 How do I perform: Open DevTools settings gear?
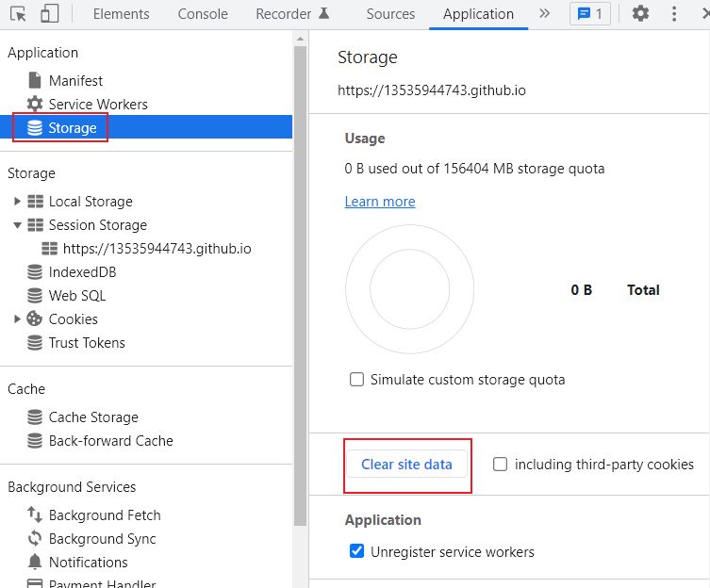pos(640,14)
